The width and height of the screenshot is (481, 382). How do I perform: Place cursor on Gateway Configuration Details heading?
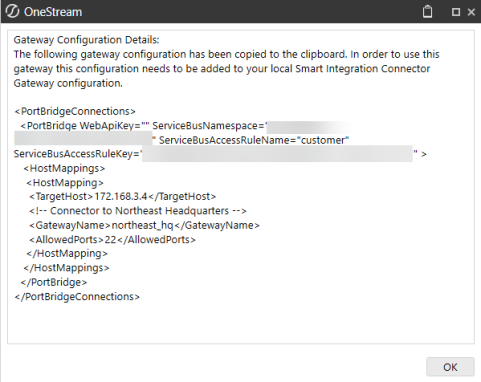point(86,40)
